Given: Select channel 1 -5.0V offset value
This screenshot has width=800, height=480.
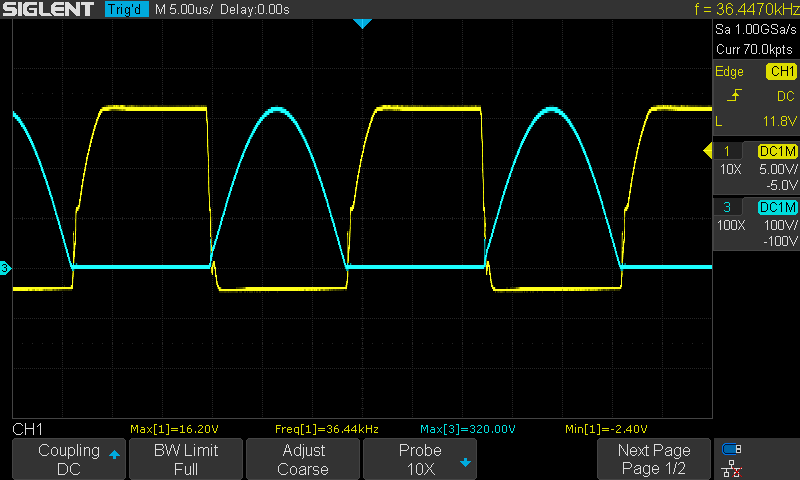Looking at the screenshot, I should coord(781,185).
